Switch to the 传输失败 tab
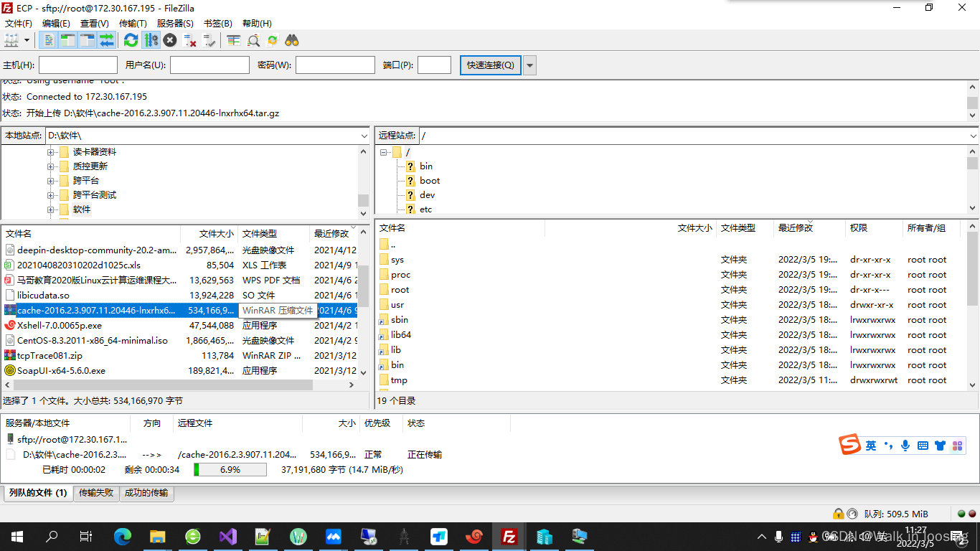Viewport: 980px width, 551px height. coord(96,493)
